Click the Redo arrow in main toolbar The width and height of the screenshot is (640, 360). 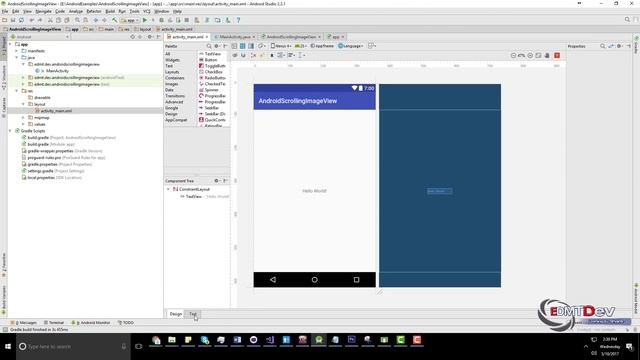[40, 20]
